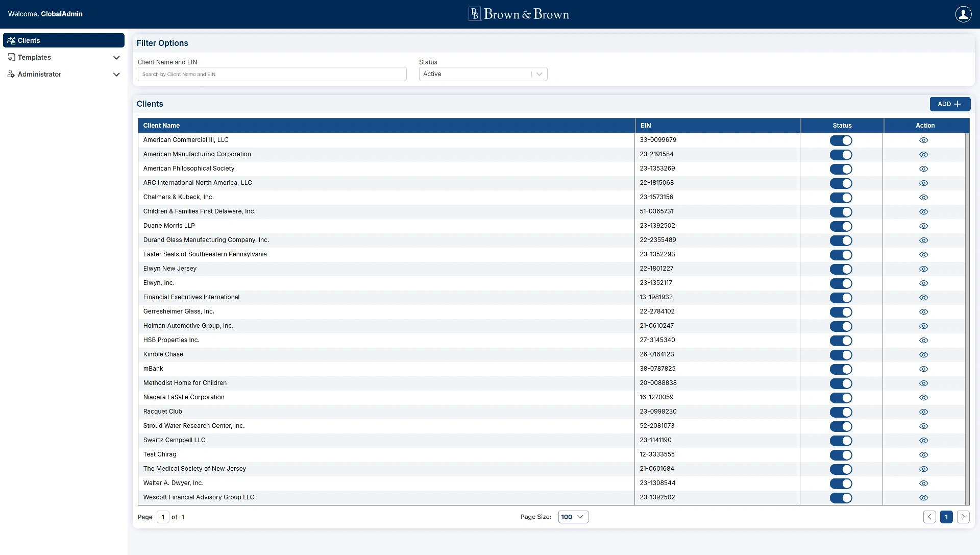Open the user profile avatar icon

pos(963,14)
